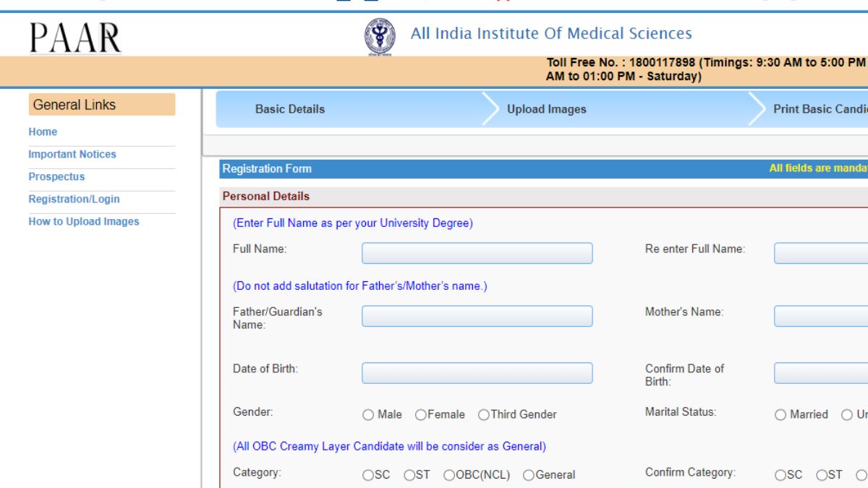This screenshot has width=868, height=488.
Task: Open the Basic Details step
Action: (290, 108)
